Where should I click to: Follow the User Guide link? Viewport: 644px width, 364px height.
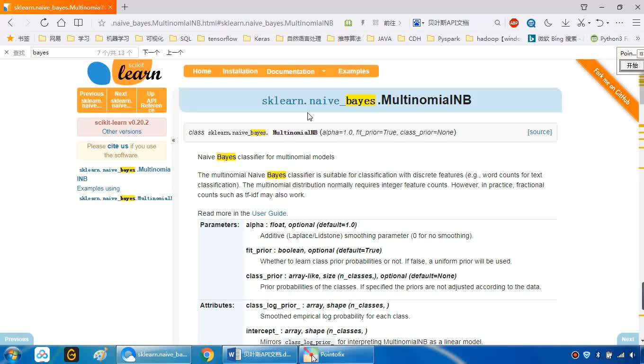[x=269, y=213]
